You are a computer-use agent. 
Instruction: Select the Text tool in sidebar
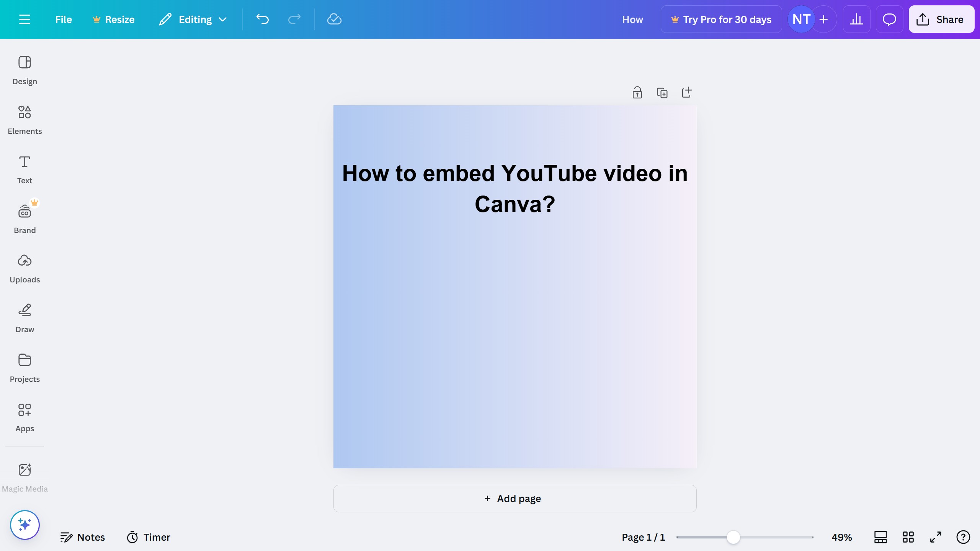click(24, 169)
